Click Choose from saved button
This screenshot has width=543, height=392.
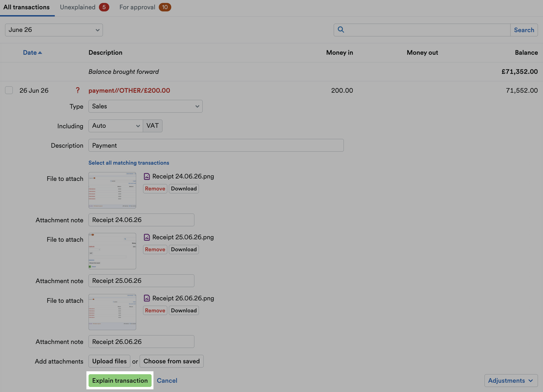(172, 361)
